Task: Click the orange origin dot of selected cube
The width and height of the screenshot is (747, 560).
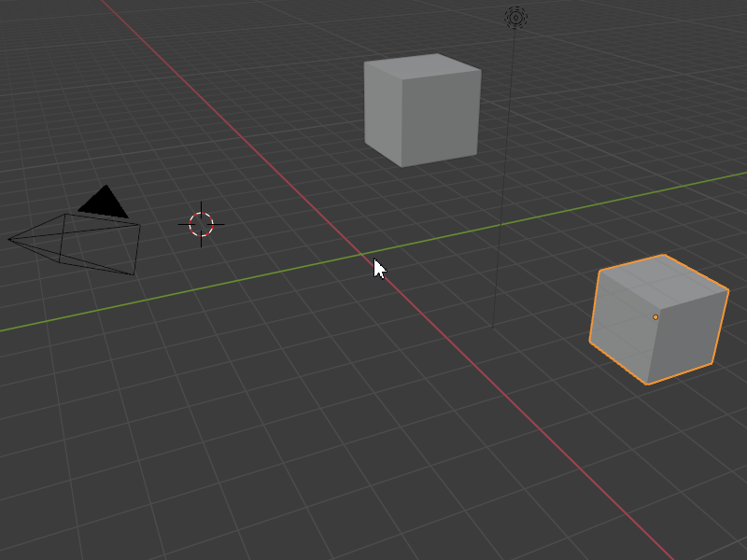Action: 655,317
